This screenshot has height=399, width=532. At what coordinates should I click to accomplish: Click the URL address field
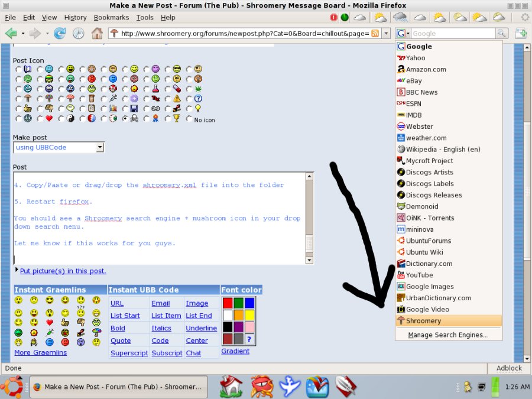pyautogui.click(x=245, y=33)
